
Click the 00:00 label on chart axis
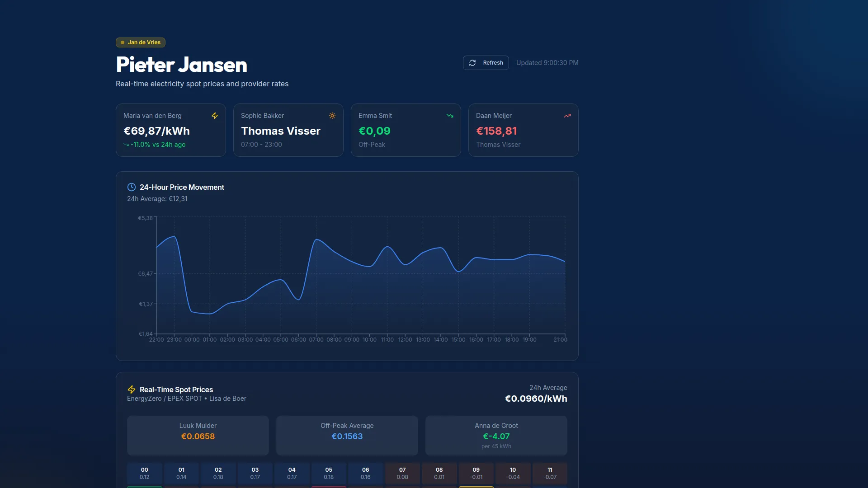click(x=192, y=340)
